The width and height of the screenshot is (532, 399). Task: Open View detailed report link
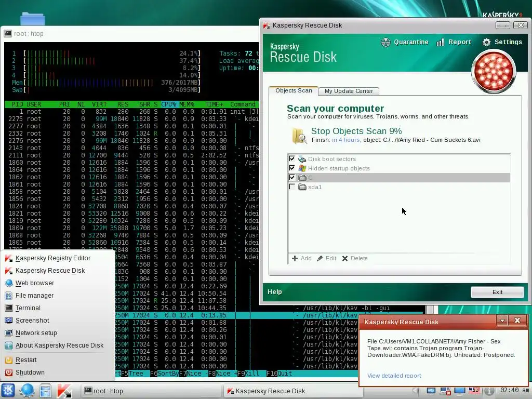(394, 376)
